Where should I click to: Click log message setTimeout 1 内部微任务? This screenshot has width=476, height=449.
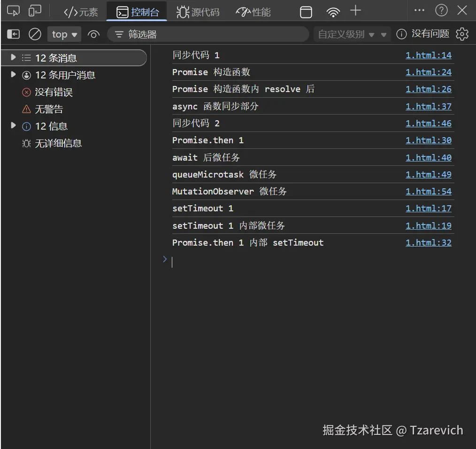229,226
